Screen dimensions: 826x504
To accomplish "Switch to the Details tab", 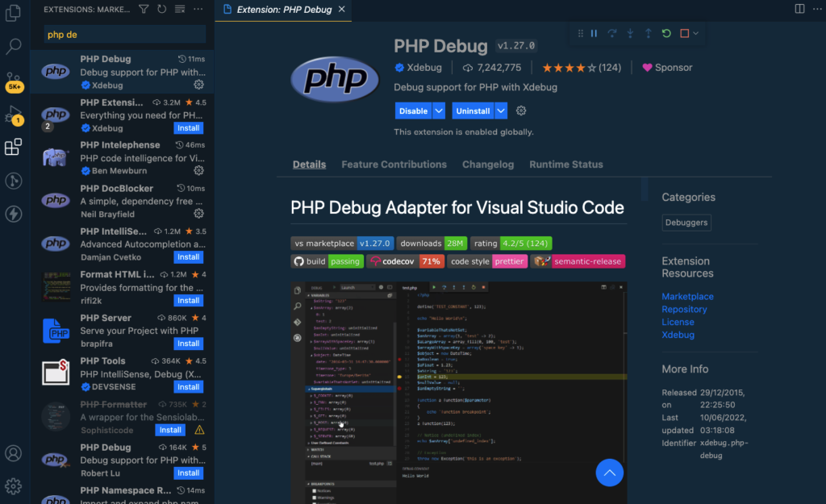I will coord(309,165).
